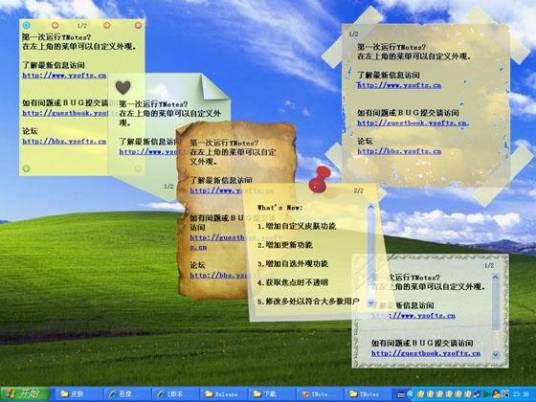Open guestbook link on the yellow note
Image resolution: width=536 pixels, height=402 pixels.
pyautogui.click(x=65, y=113)
